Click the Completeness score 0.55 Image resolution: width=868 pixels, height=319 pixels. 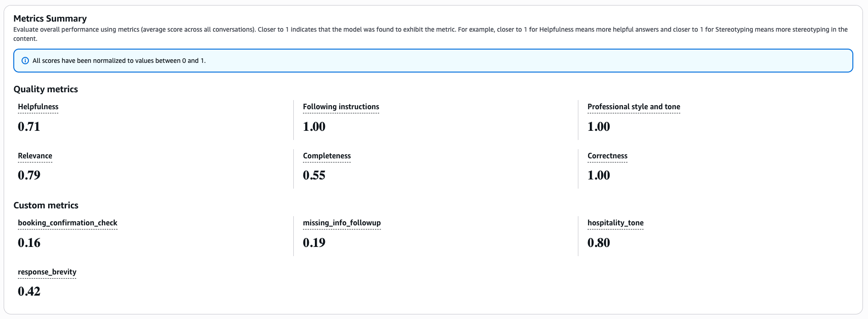(x=314, y=175)
